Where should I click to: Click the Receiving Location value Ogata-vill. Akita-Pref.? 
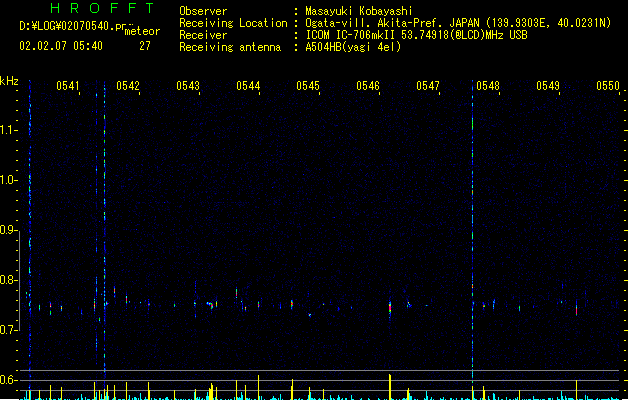pyautogui.click(x=375, y=23)
